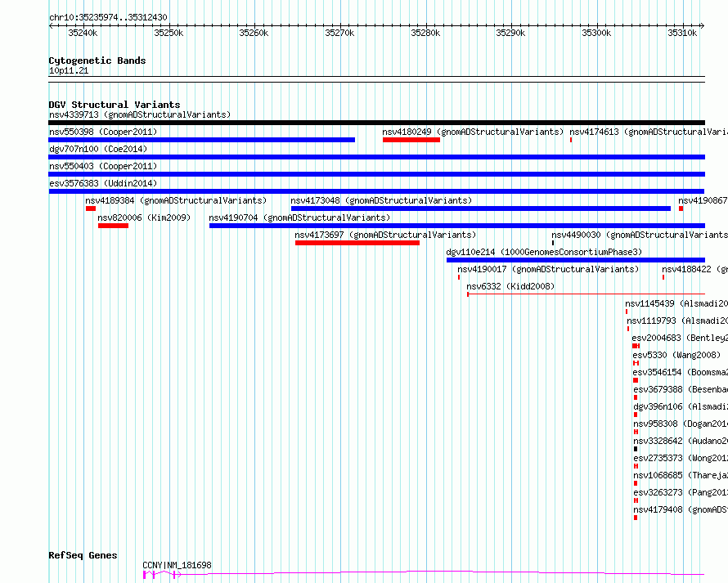Open the nsv6332 (Kidd2008) label

[x=510, y=286]
